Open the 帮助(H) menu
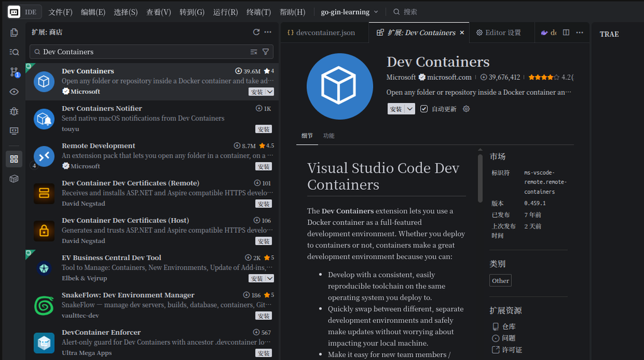Image resolution: width=644 pixels, height=360 pixels. [292, 12]
